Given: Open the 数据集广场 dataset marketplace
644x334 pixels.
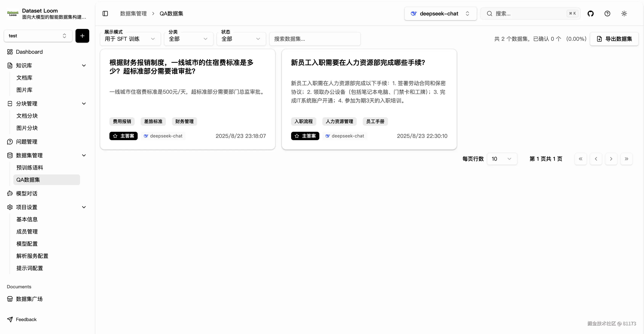Looking at the screenshot, I should point(29,299).
